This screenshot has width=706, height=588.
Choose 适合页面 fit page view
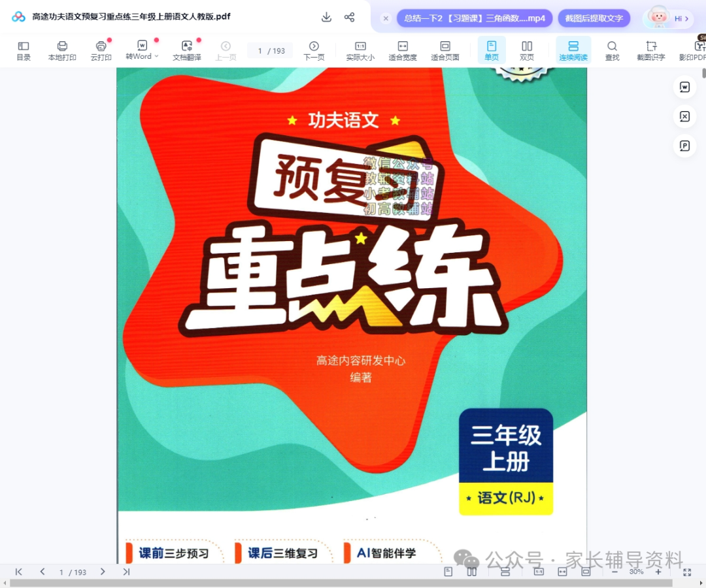[445, 51]
